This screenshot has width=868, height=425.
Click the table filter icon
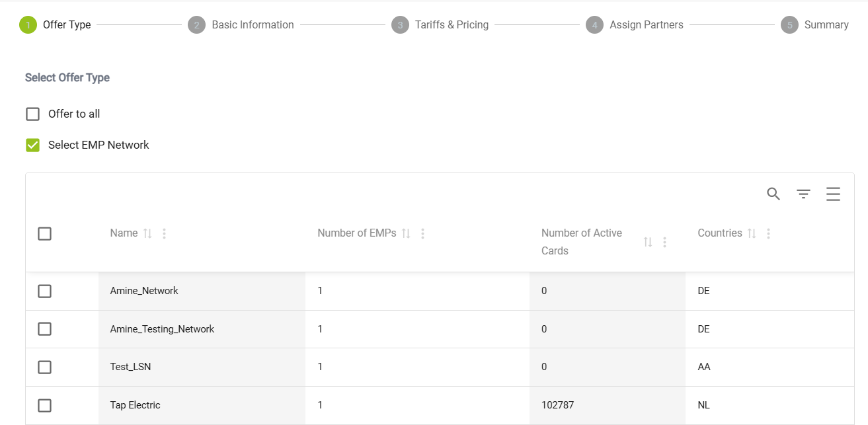[x=803, y=194]
